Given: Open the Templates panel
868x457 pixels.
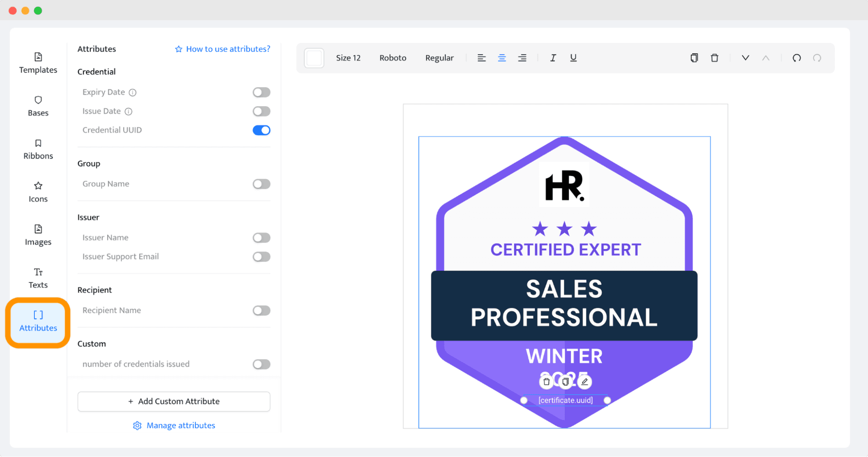Looking at the screenshot, I should (38, 63).
